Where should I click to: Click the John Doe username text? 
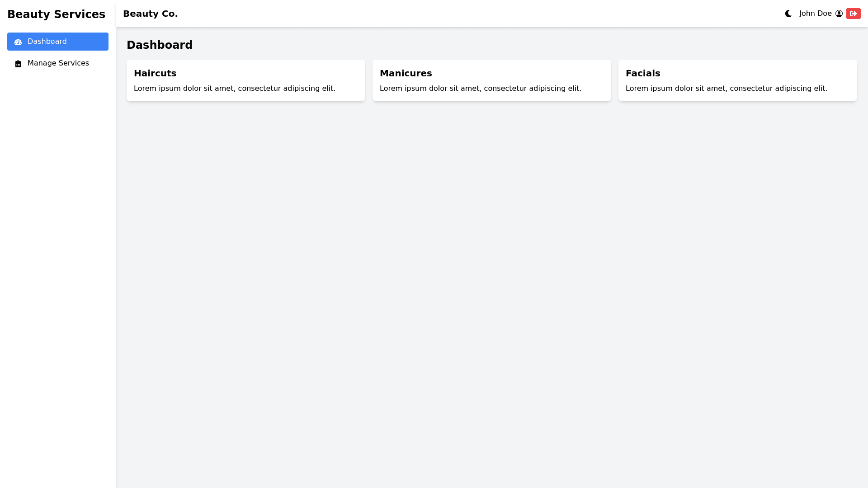click(x=815, y=14)
